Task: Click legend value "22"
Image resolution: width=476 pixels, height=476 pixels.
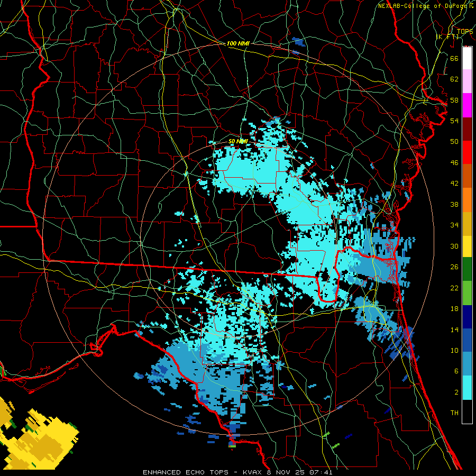Action: click(x=454, y=288)
